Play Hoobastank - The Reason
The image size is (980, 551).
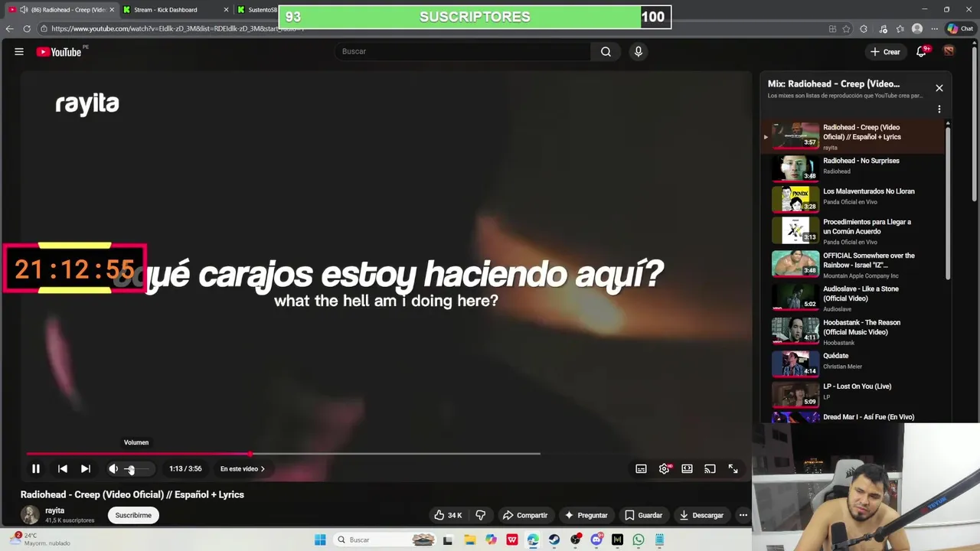click(854, 332)
